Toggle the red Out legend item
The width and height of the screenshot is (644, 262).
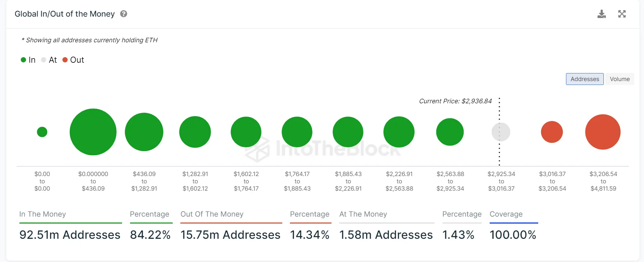click(x=73, y=60)
